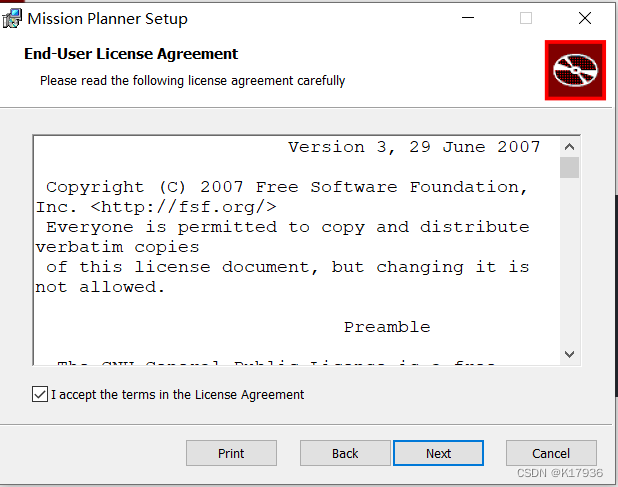The image size is (618, 487).
Task: Close the setup window with X
Action: coord(585,18)
